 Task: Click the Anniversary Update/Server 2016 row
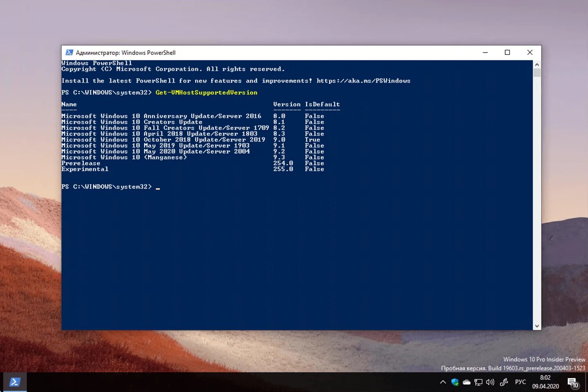pos(193,116)
